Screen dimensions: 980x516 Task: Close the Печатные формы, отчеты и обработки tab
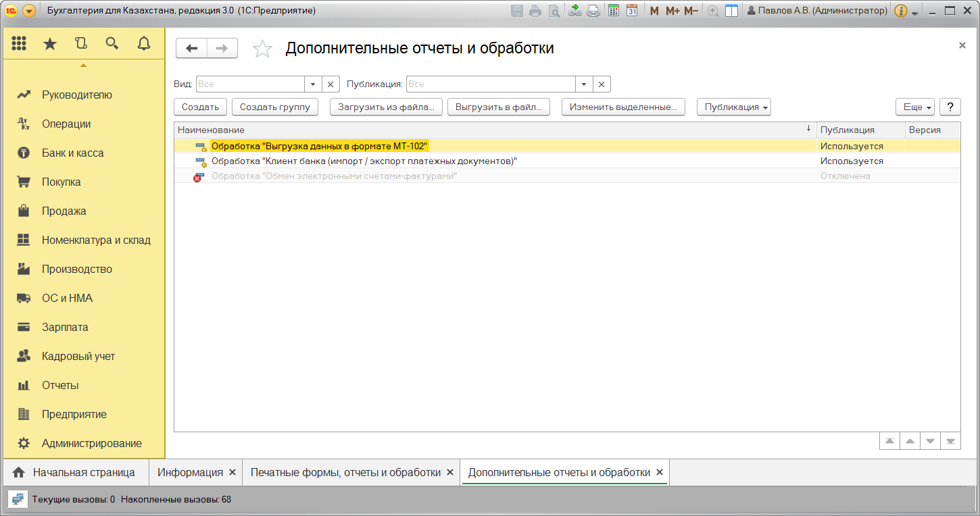click(x=449, y=473)
